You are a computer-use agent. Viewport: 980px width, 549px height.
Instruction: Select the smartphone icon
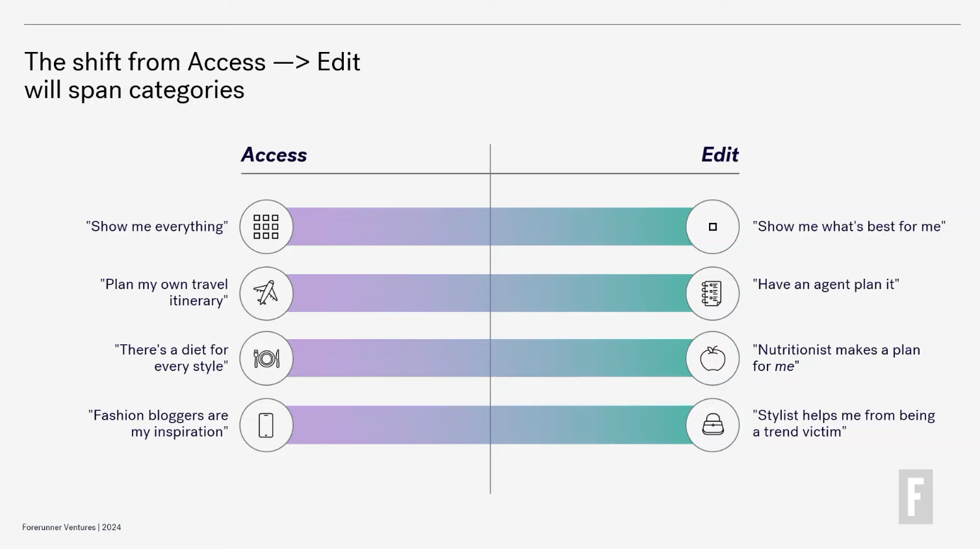tap(266, 425)
